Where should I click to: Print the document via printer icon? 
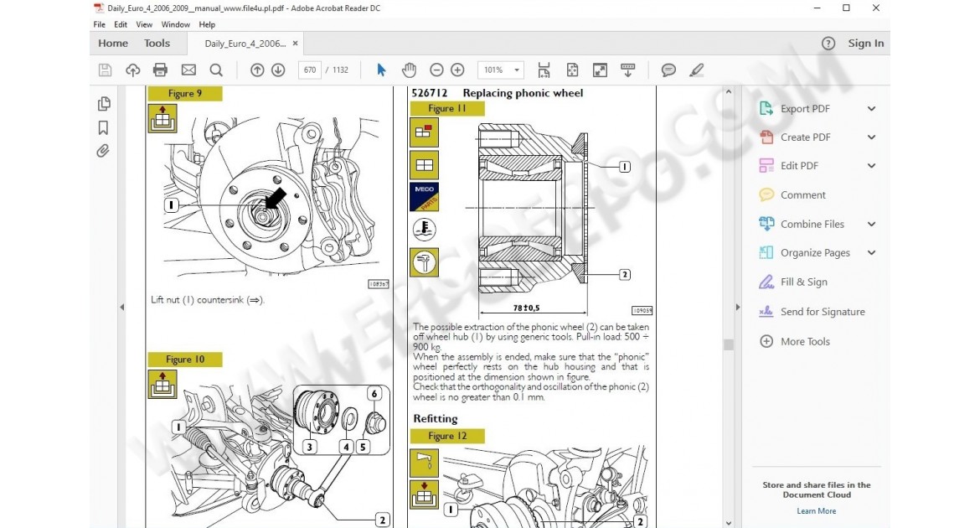(x=160, y=70)
